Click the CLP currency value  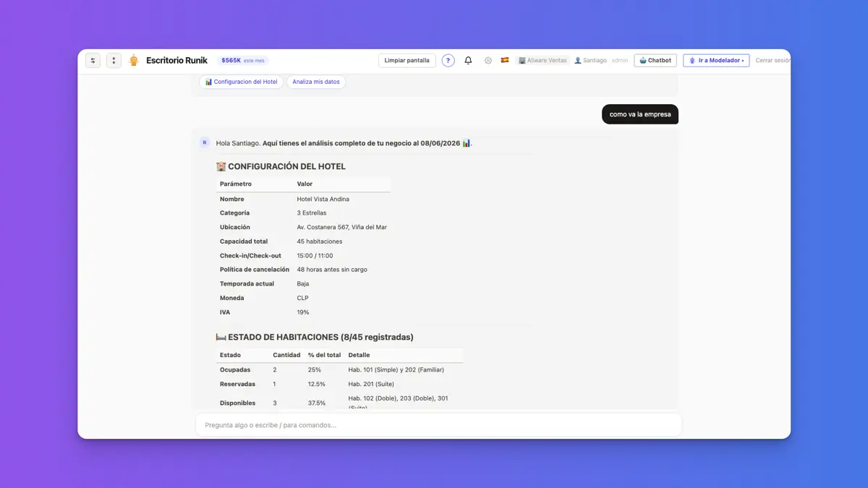303,298
